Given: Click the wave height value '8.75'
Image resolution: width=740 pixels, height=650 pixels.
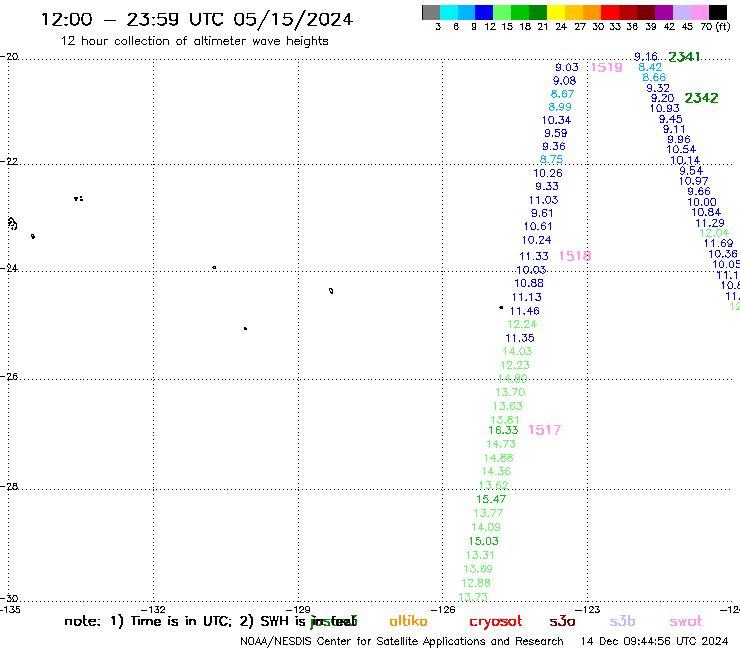Looking at the screenshot, I should coord(551,160).
